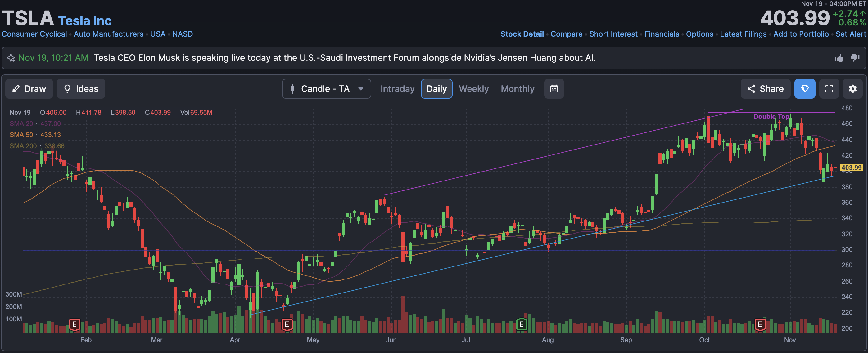Open the calendar date range icon

point(554,89)
